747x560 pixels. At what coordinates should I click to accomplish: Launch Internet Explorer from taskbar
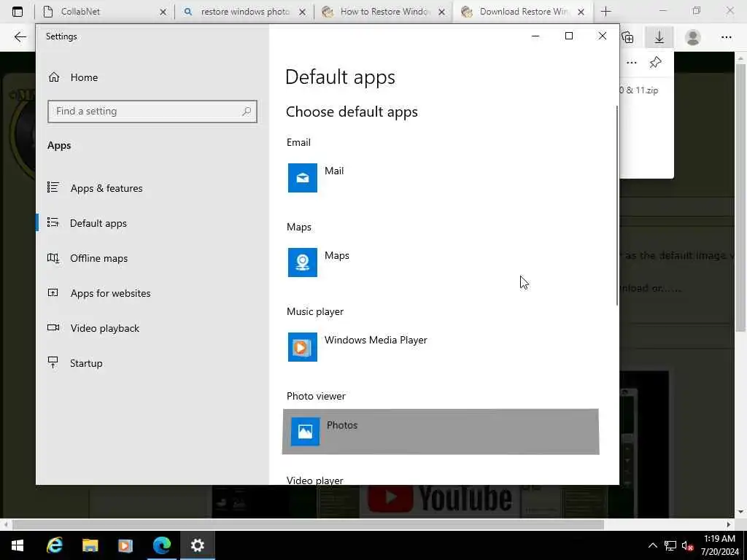54,545
